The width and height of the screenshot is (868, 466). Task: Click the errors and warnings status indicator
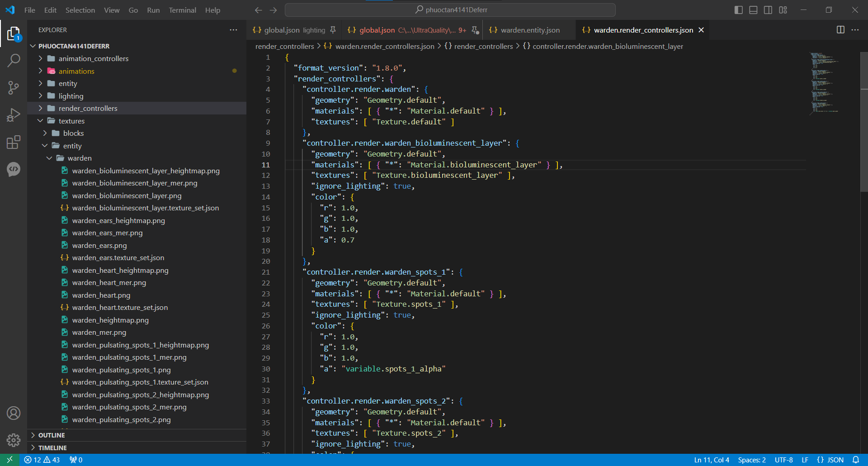[42, 460]
